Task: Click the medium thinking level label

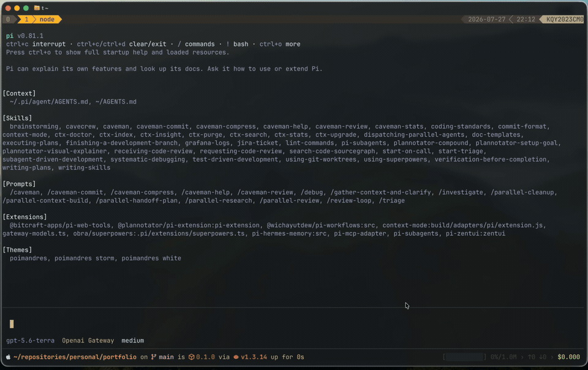Action: [x=132, y=341]
